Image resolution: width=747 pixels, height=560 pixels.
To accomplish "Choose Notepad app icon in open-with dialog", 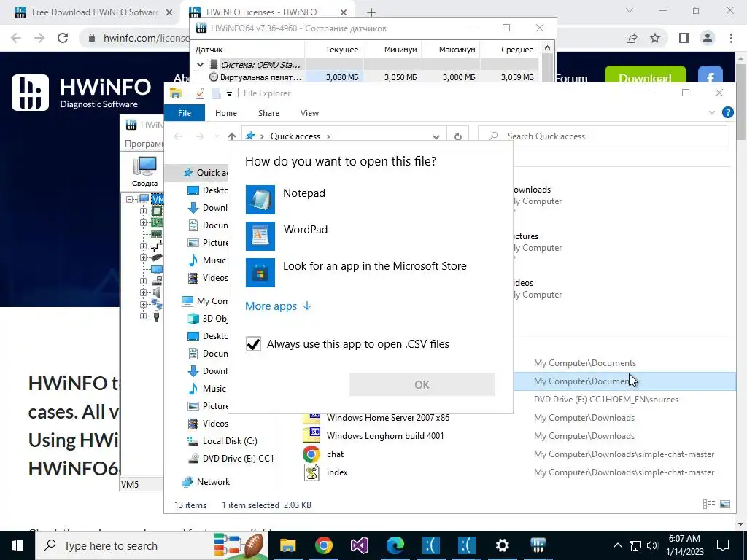I will coord(260,200).
